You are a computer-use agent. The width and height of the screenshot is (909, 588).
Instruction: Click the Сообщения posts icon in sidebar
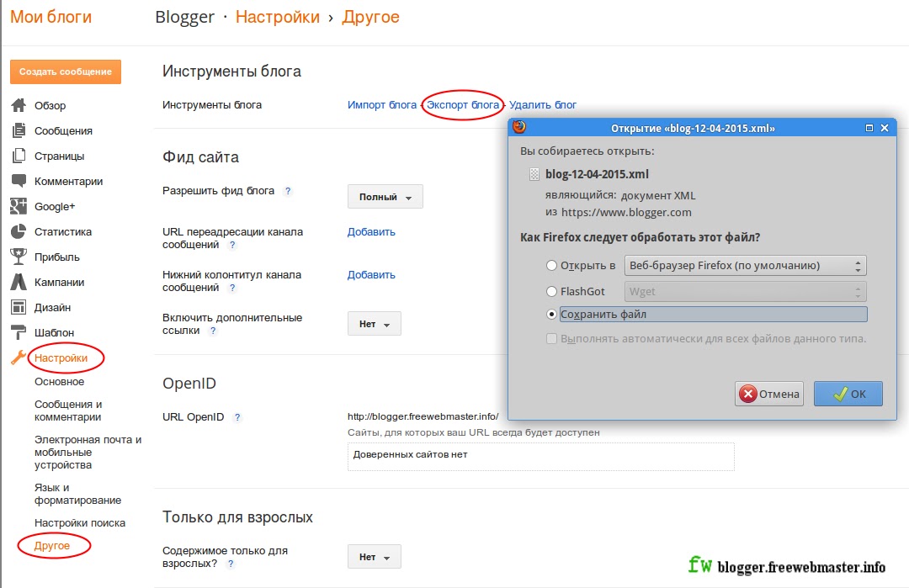coord(19,130)
